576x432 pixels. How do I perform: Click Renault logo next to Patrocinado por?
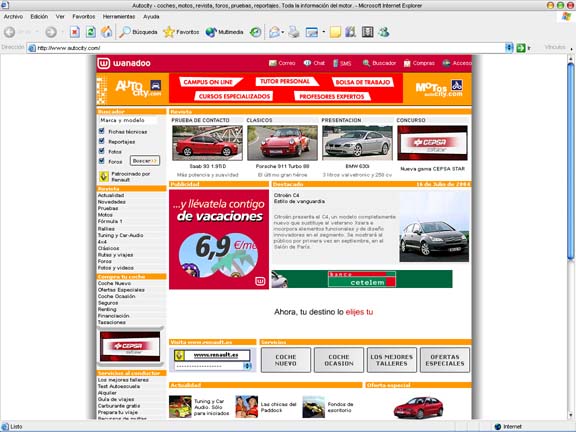(104, 177)
